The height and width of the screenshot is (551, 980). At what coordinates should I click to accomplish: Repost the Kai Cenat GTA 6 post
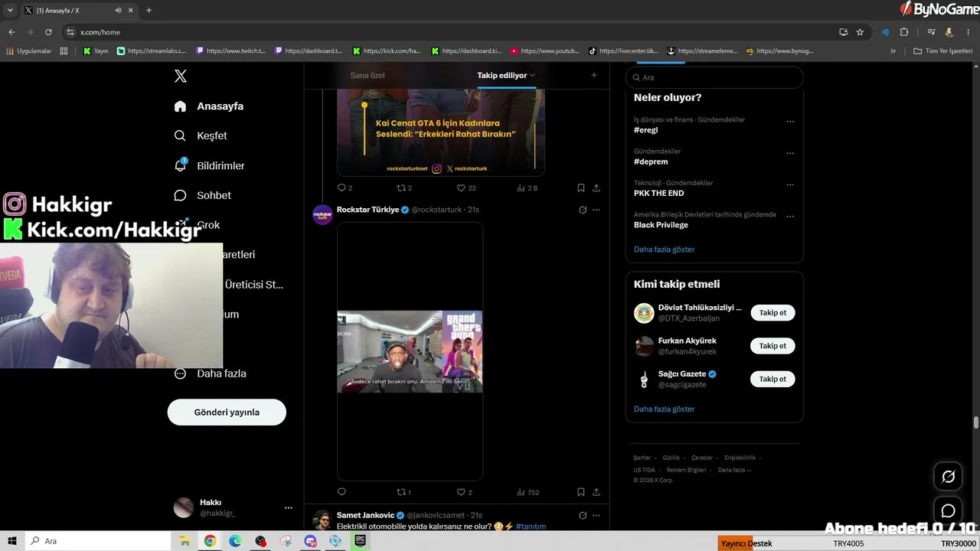click(x=403, y=187)
